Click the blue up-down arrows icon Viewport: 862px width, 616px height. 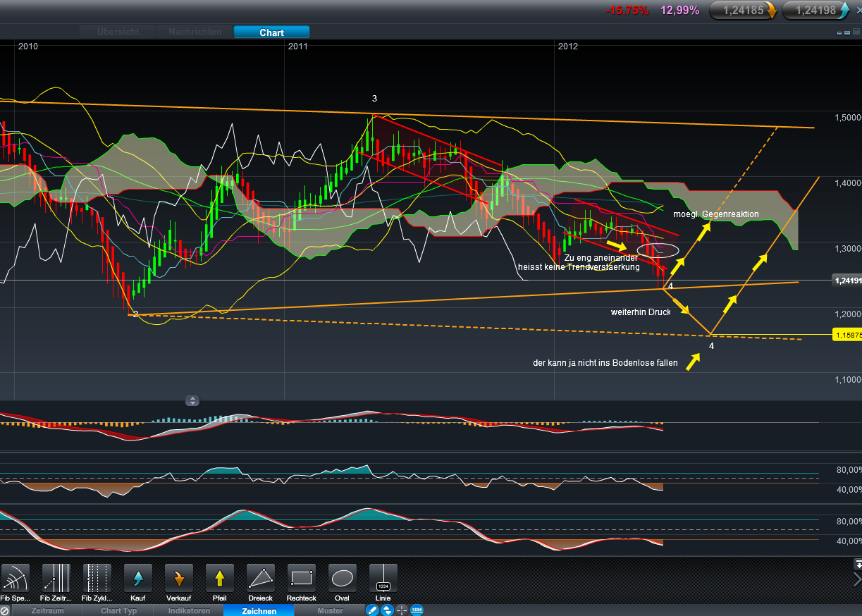388,610
